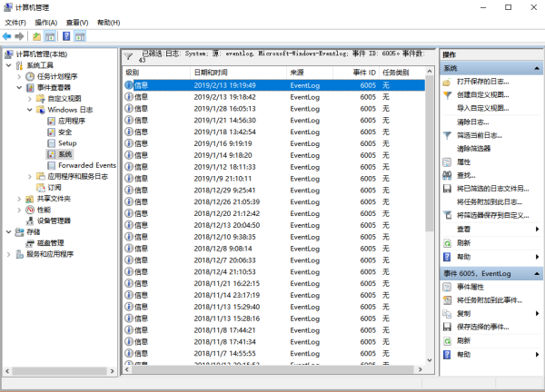
Task: Click 查找 binoculars action
Action: pos(465,174)
